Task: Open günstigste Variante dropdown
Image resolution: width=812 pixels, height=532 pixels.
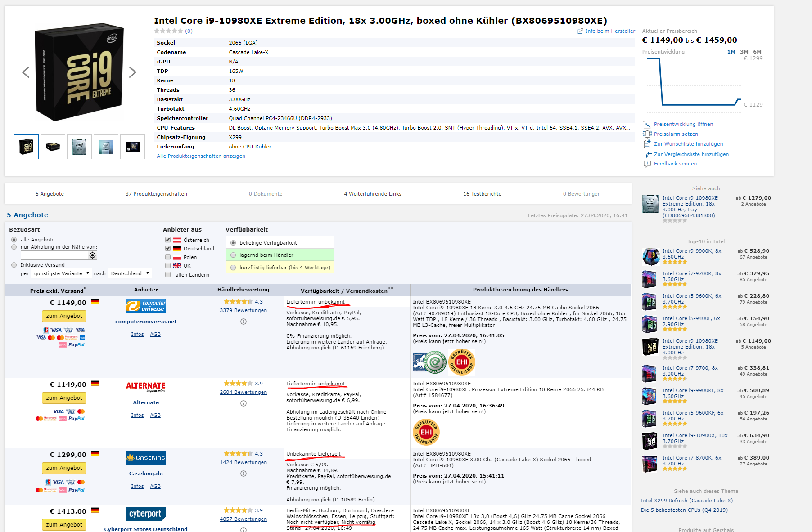Action: pos(62,273)
